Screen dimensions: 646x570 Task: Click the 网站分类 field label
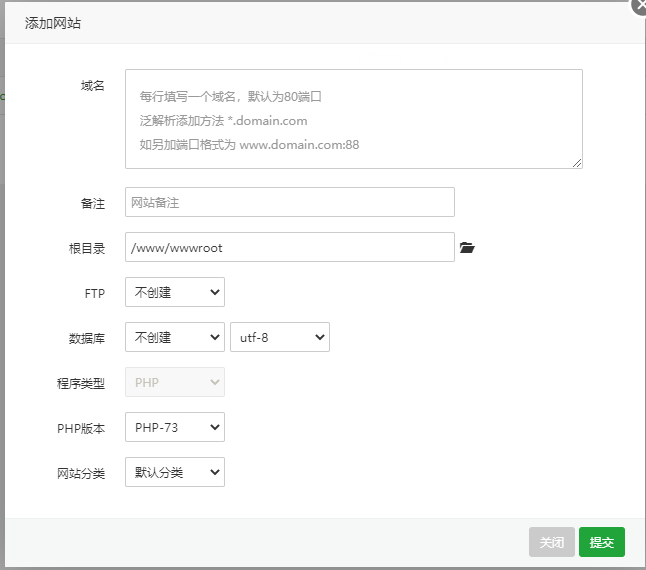pyautogui.click(x=80, y=473)
